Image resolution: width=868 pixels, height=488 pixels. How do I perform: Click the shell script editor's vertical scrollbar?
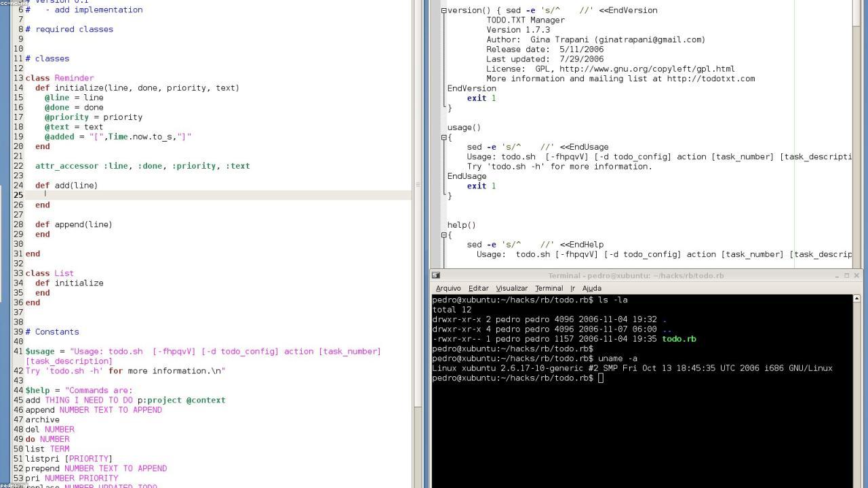[856, 136]
